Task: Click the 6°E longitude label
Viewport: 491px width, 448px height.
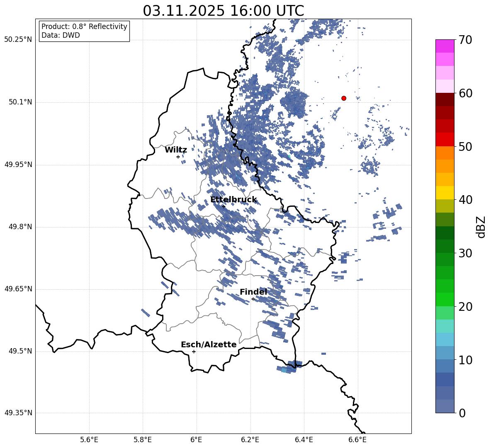Action: [x=196, y=440]
